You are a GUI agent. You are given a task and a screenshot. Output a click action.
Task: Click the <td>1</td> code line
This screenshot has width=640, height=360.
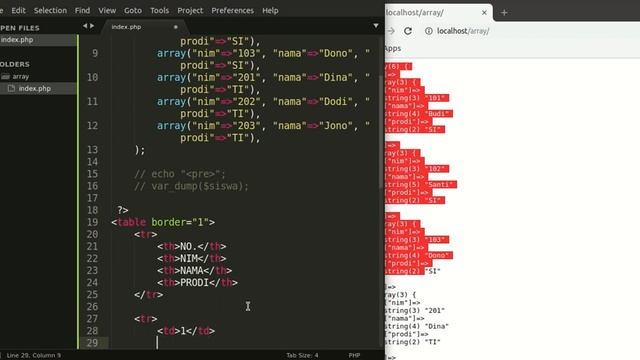(x=186, y=331)
